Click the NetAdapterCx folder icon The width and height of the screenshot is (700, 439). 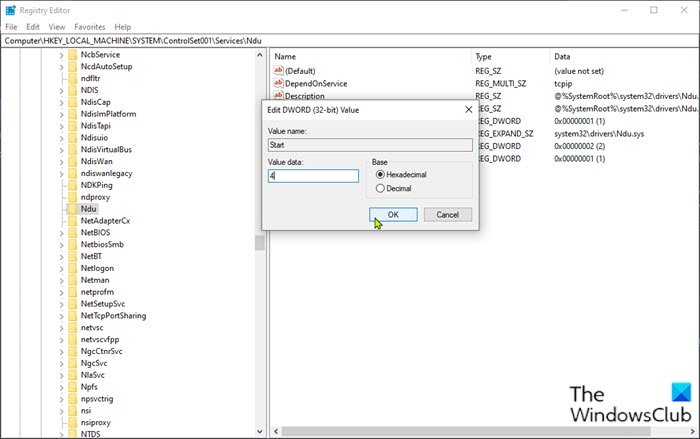[x=73, y=221]
